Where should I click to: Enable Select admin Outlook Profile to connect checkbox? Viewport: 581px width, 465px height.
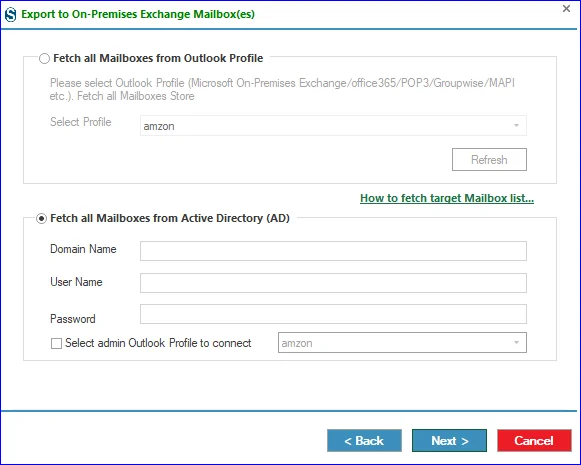(56, 343)
